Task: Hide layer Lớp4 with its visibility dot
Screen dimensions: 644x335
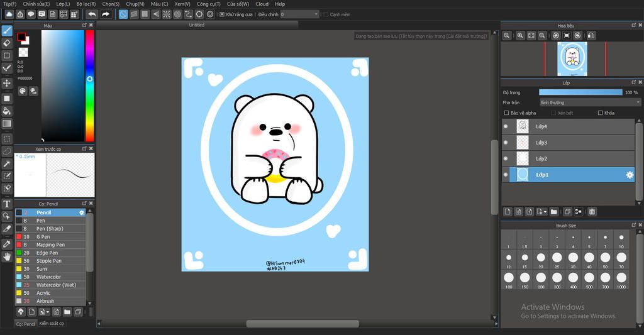Action: coord(506,126)
